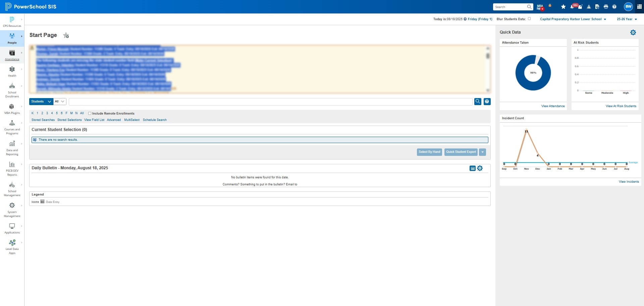Enable the Blur Students Data checkbox

529,19
